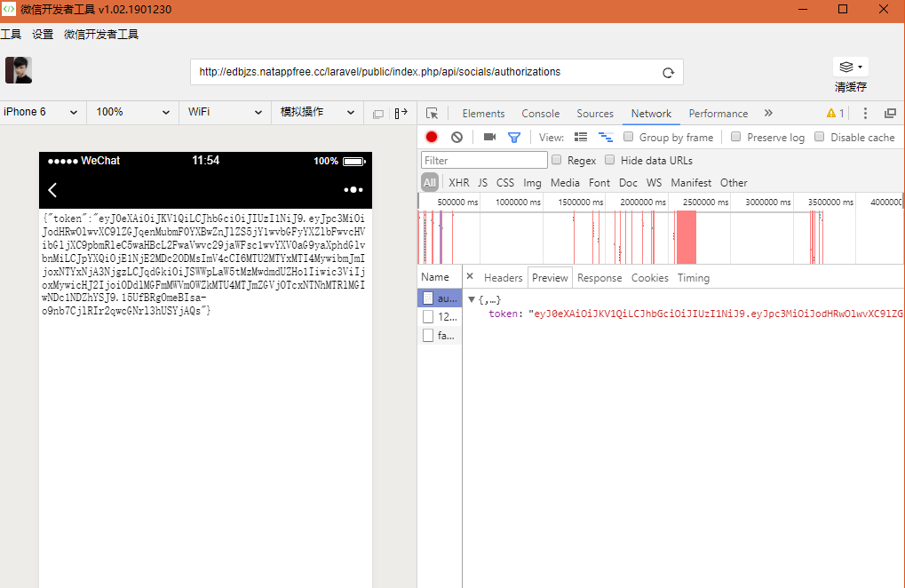
Task: Click the 12... request file icon
Action: (428, 317)
